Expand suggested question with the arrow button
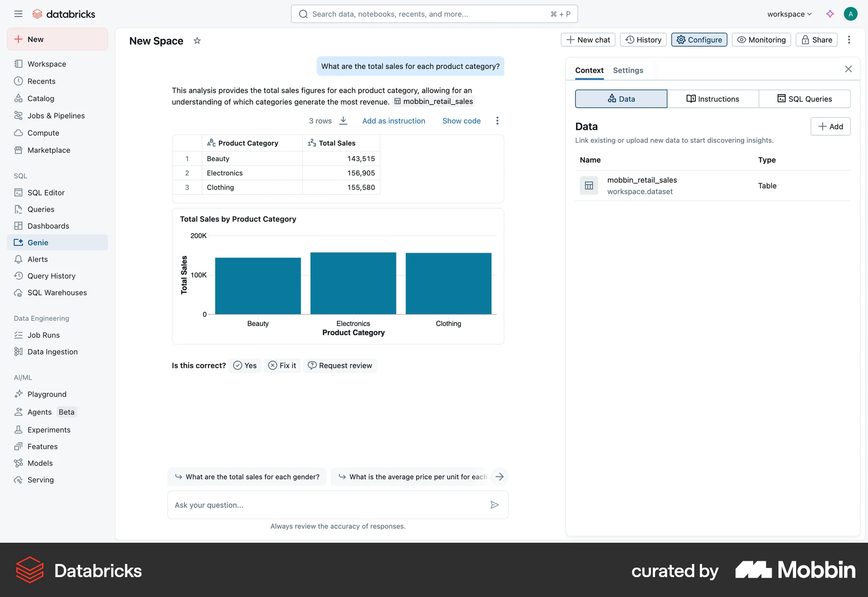Viewport: 868px width, 597px height. coord(500,477)
